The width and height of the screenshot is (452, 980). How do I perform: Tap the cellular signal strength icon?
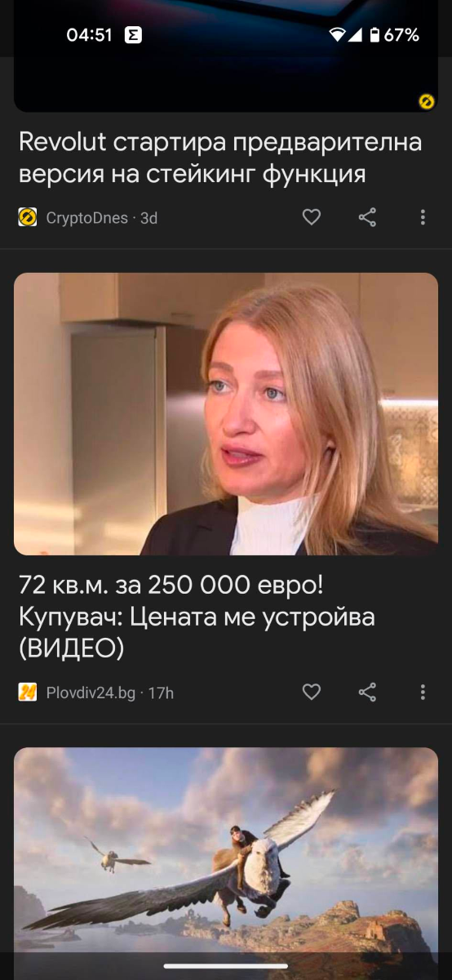coord(355,35)
